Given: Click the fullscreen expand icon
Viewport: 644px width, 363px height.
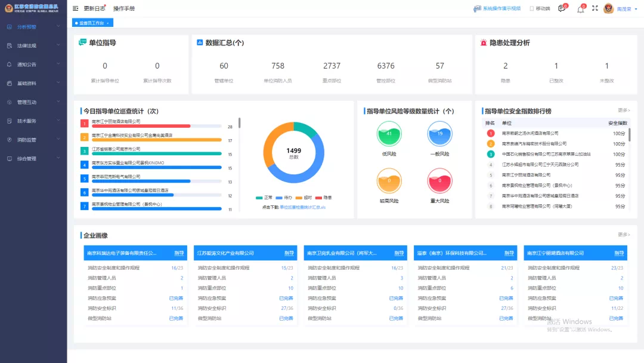Looking at the screenshot, I should point(595,8).
